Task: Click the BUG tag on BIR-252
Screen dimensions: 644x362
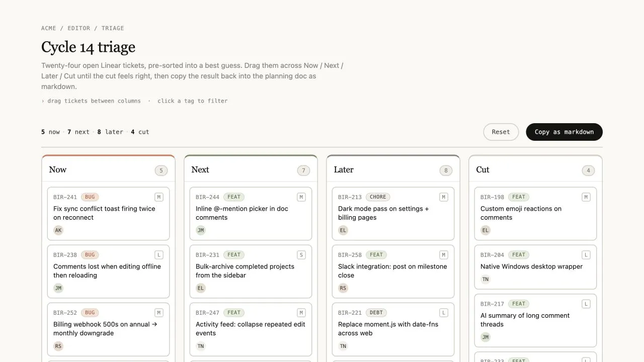Action: [90, 313]
